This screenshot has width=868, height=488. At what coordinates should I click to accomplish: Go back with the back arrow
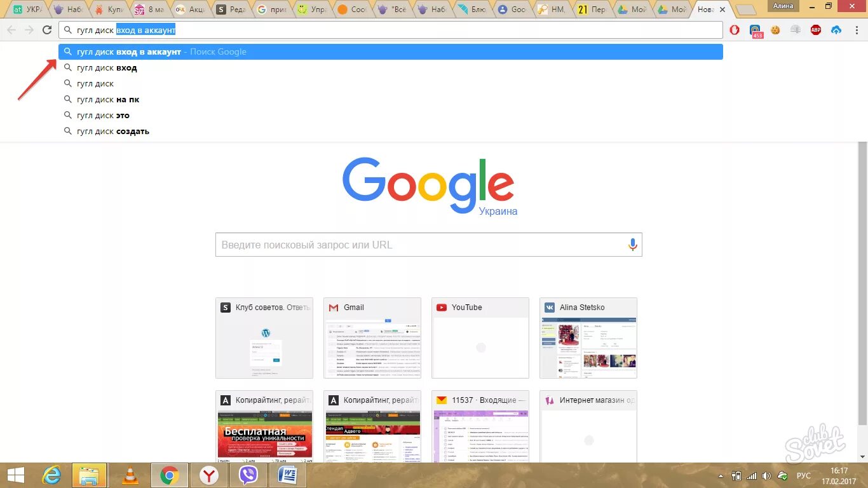(12, 30)
